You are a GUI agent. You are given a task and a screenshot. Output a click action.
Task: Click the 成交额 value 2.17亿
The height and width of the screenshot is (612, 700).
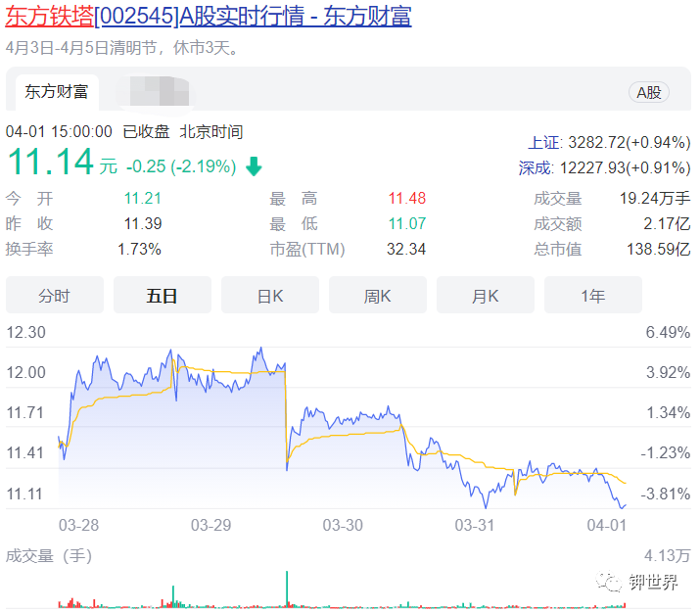coord(667,223)
